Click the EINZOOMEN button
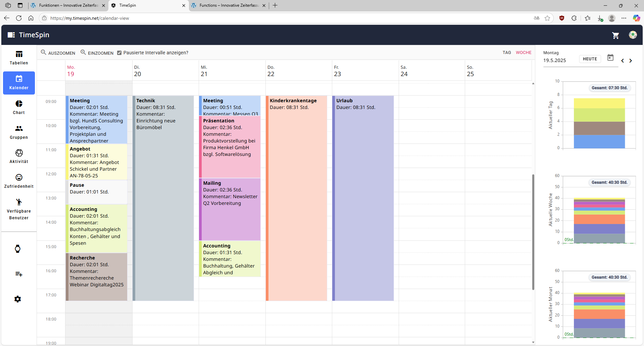Image resolution: width=644 pixels, height=346 pixels. (97, 53)
